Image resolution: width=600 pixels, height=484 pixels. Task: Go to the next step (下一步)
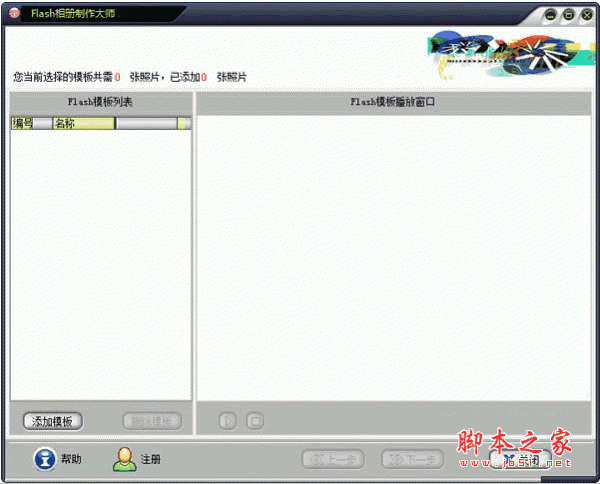(412, 459)
